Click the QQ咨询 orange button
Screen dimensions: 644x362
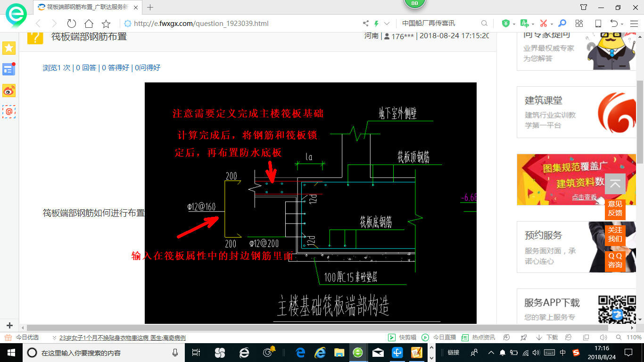click(615, 260)
